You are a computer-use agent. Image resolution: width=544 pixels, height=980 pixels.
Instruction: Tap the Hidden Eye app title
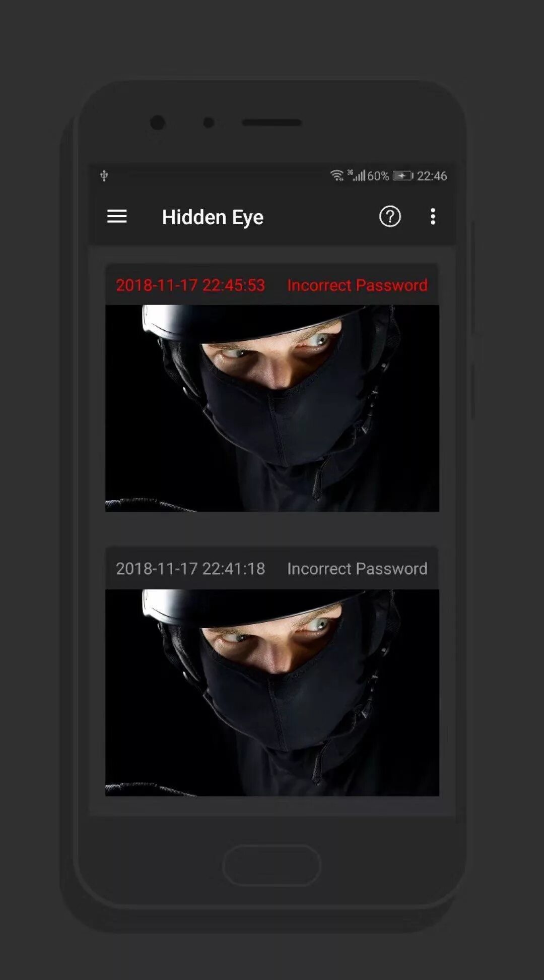[x=213, y=217]
